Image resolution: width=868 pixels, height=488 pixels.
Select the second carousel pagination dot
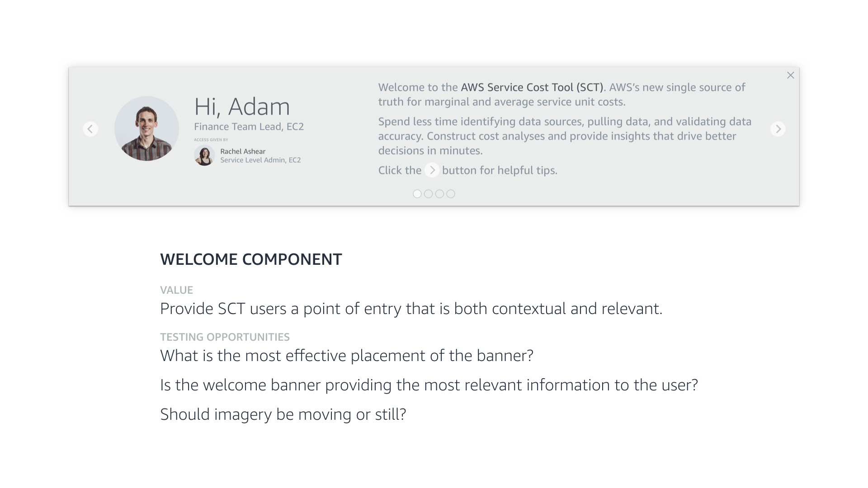428,194
